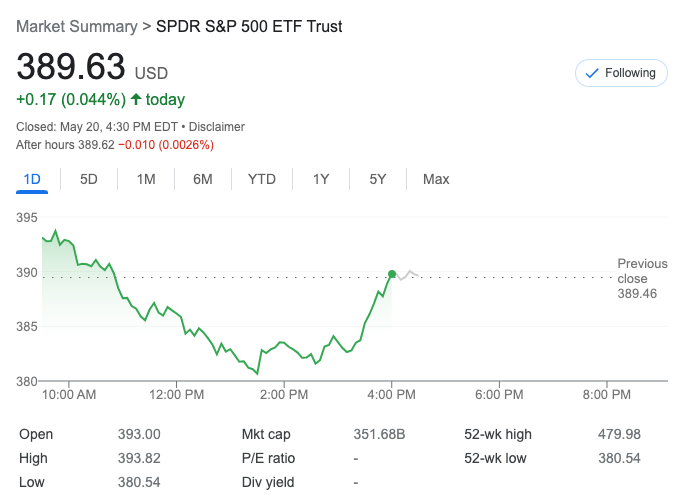Open the Disclaimer link
The height and width of the screenshot is (499, 690).
pyautogui.click(x=217, y=127)
